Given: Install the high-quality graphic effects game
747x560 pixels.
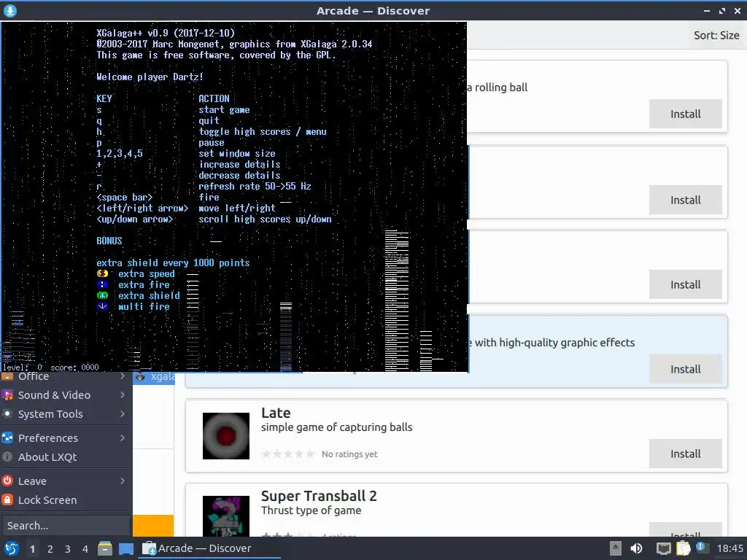Looking at the screenshot, I should point(685,369).
